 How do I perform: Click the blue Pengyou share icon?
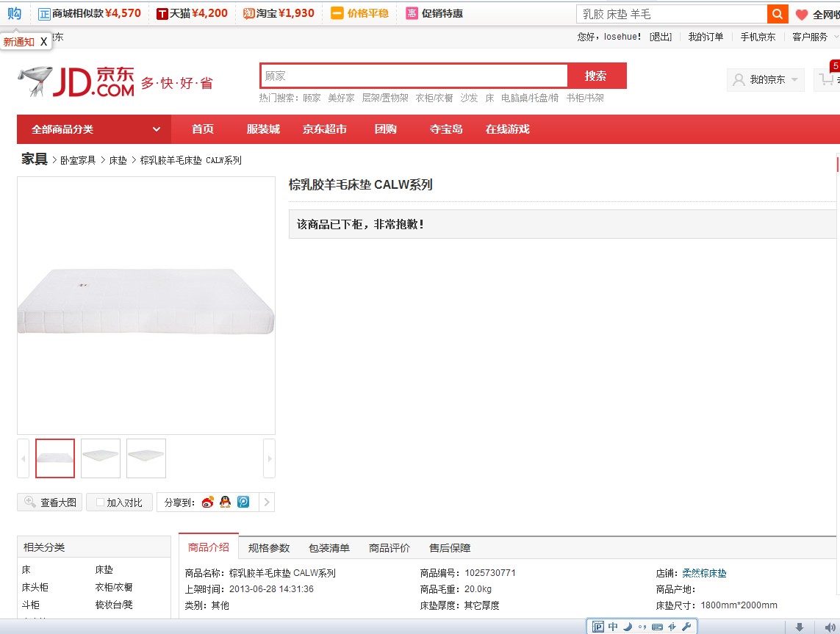point(243,502)
